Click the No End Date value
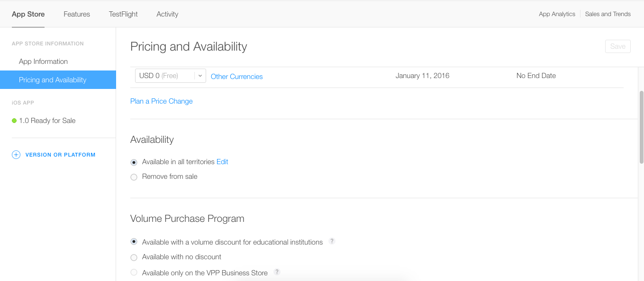This screenshot has height=281, width=644. [x=536, y=76]
